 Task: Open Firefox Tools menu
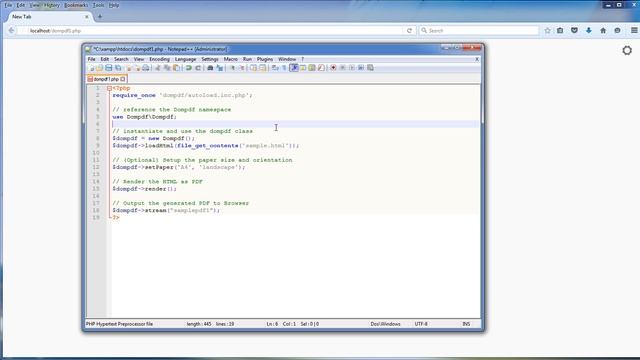click(x=98, y=5)
